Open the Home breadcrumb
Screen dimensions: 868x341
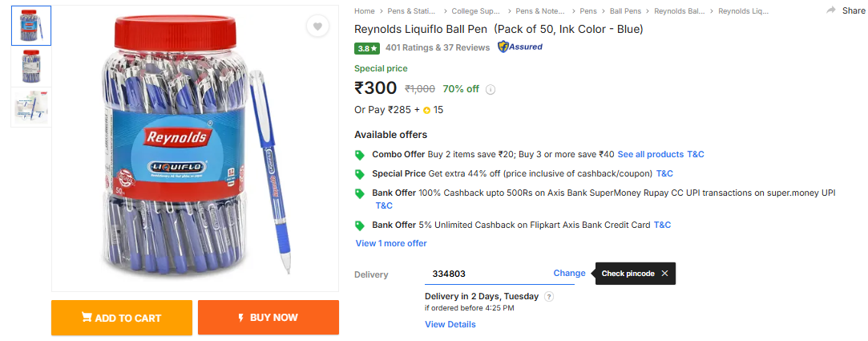(x=365, y=11)
